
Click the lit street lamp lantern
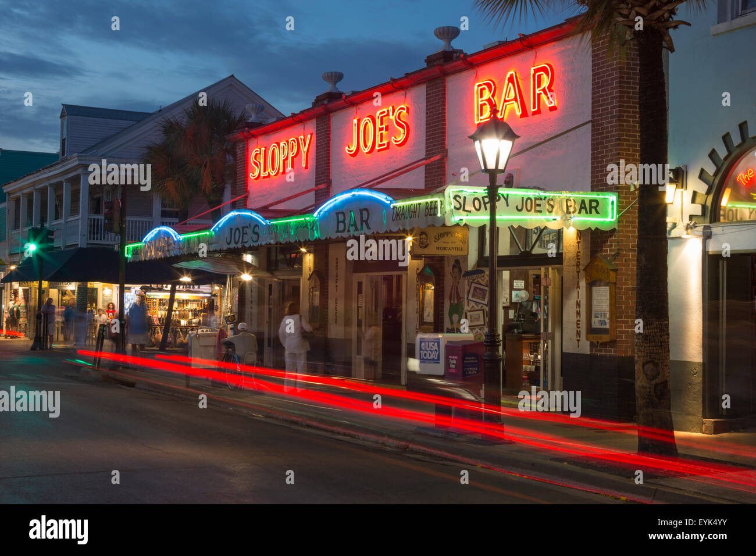493,144
